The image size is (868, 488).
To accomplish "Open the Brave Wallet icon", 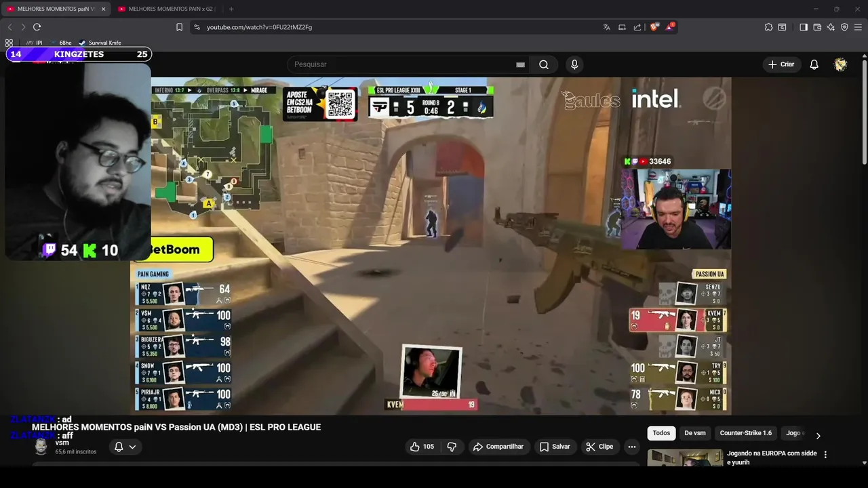I will pyautogui.click(x=817, y=27).
